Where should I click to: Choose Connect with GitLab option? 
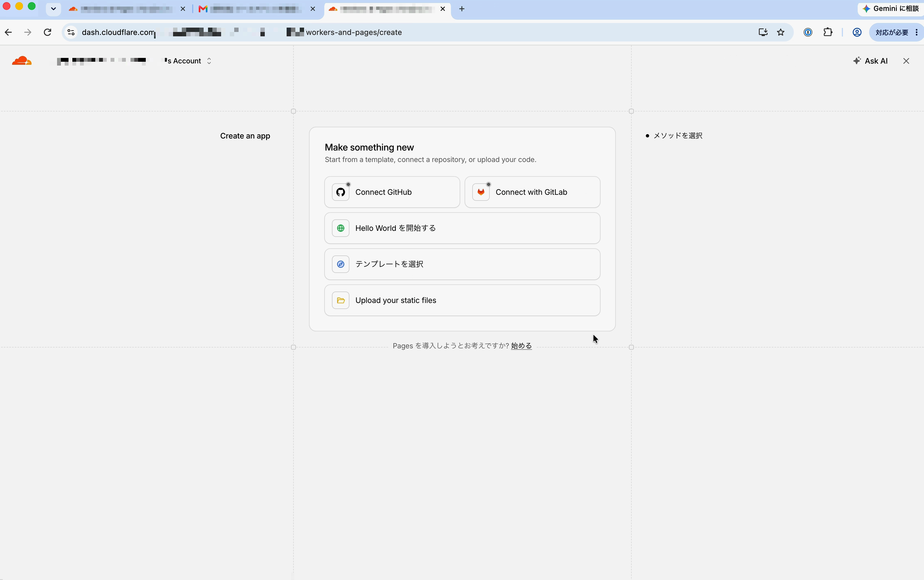coord(532,192)
